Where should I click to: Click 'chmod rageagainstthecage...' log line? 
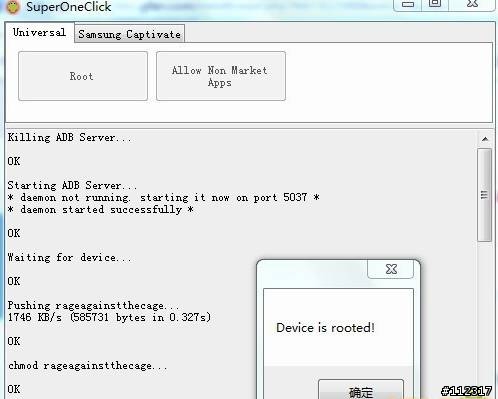tap(87, 365)
